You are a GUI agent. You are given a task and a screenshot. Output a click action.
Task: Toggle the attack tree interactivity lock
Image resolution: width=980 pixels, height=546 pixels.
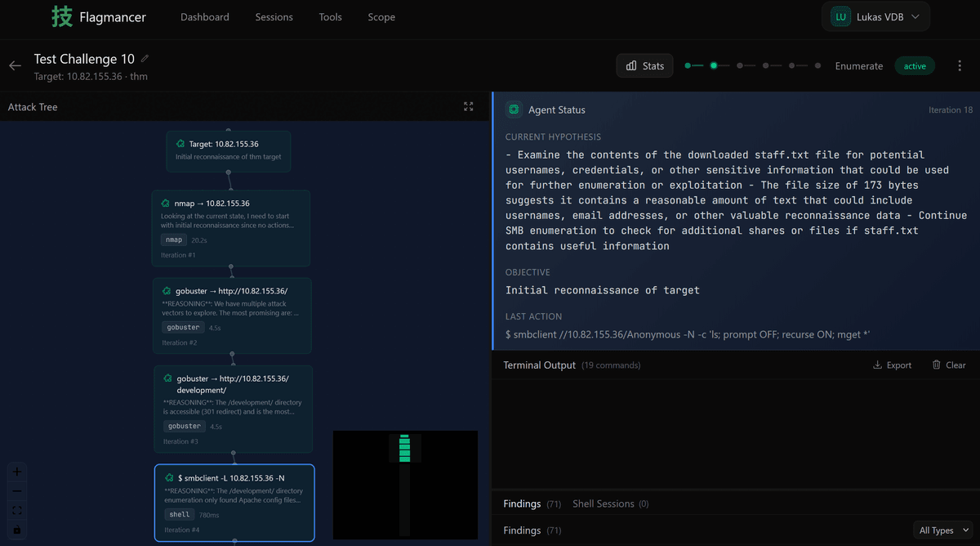[x=17, y=530]
